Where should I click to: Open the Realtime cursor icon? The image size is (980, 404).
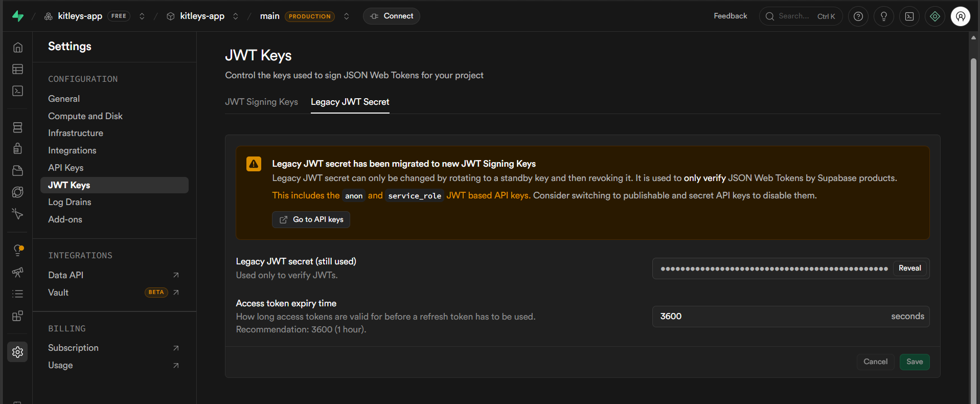[x=18, y=214]
